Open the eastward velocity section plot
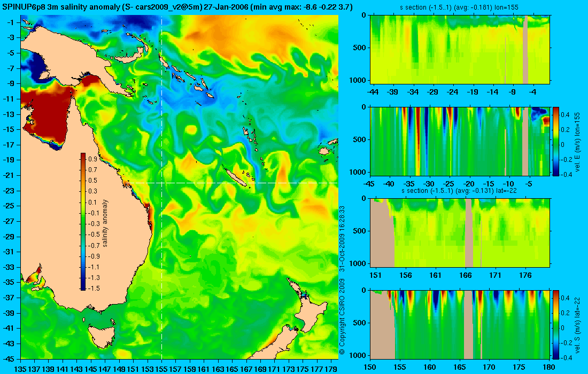Image resolution: width=588 pixels, height=374 pixels. click(x=460, y=141)
